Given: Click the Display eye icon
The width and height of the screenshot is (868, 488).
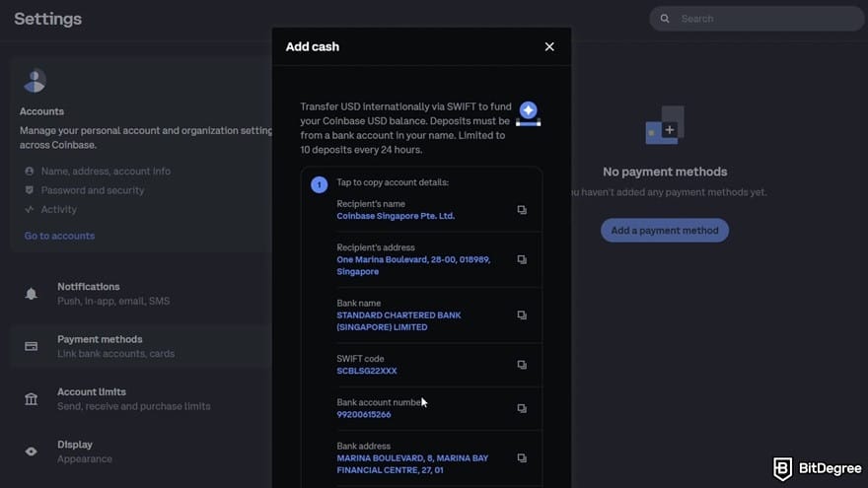Looking at the screenshot, I should click(31, 452).
